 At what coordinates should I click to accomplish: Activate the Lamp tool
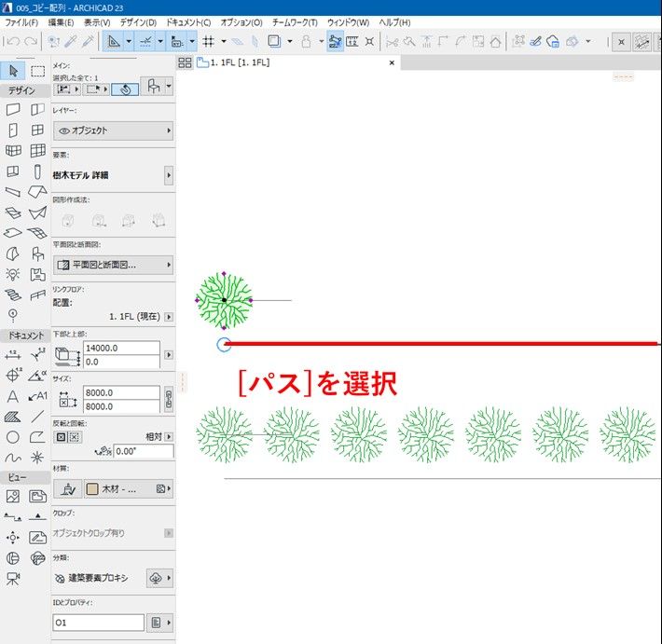(x=13, y=274)
